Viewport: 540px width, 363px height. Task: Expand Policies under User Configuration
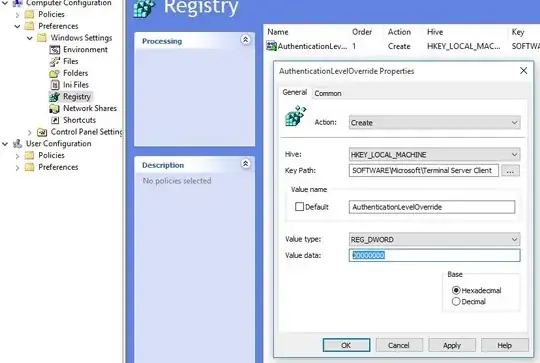17,155
